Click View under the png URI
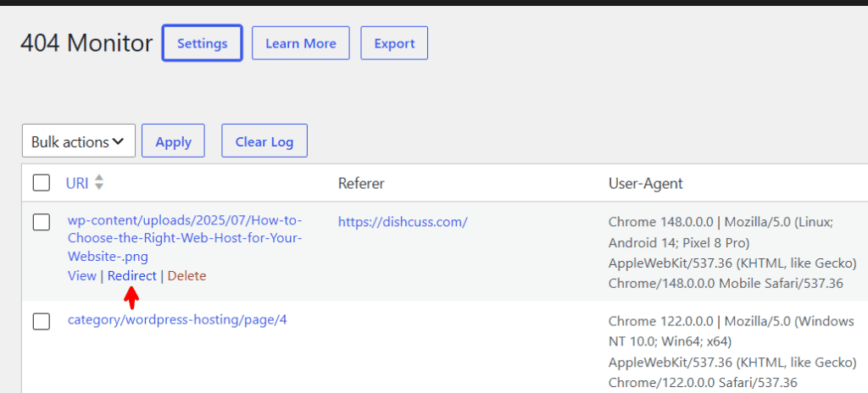The width and height of the screenshot is (868, 393). coord(82,275)
